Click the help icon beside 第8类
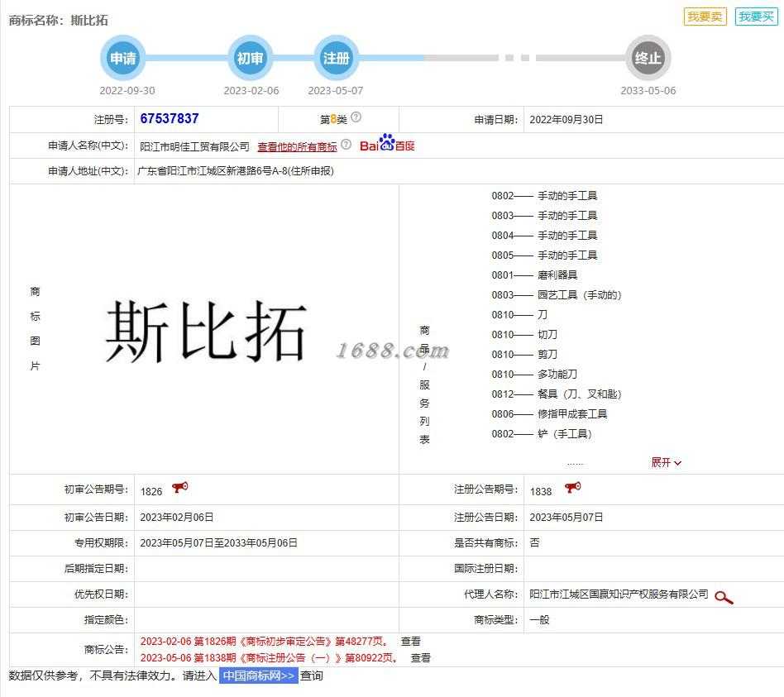Image resolution: width=784 pixels, height=697 pixels. [356, 117]
